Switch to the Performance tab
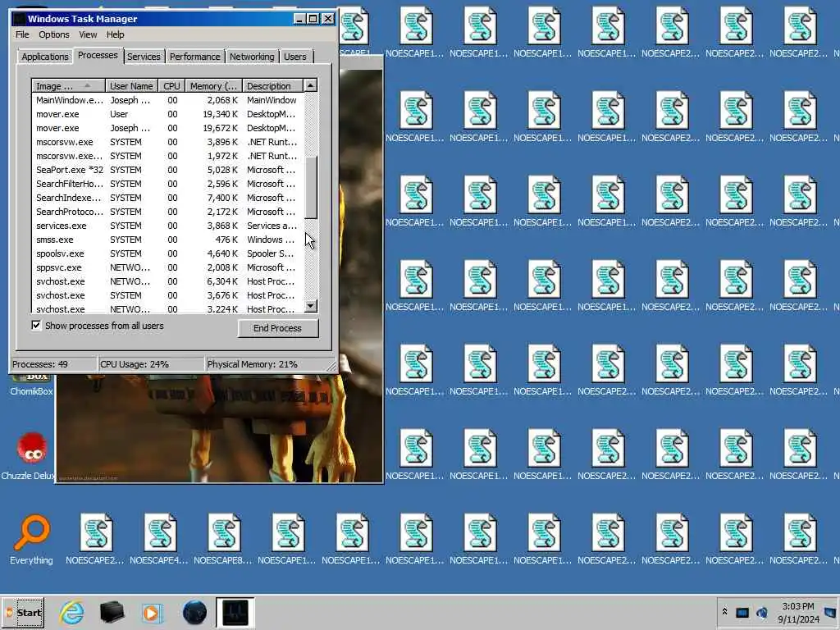This screenshot has width=840, height=630. [195, 57]
